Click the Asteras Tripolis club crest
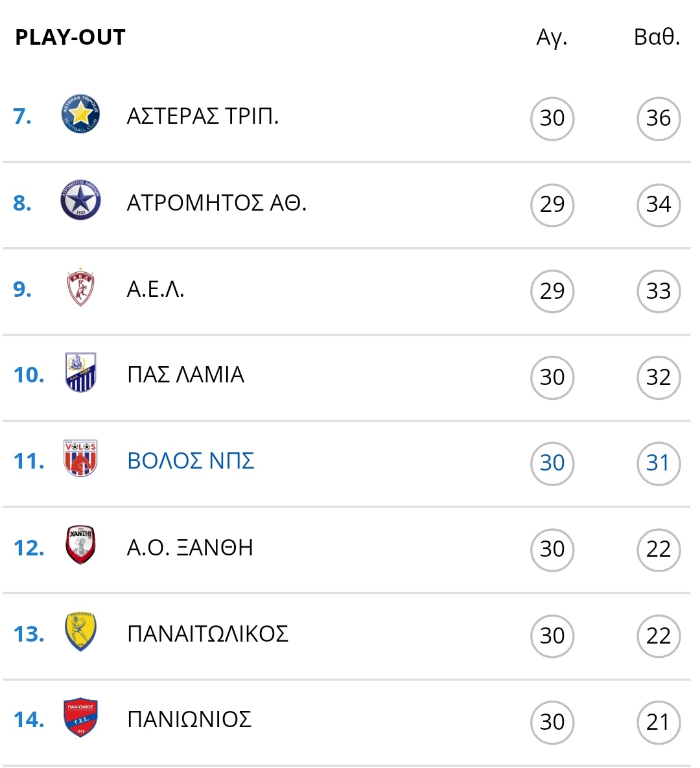700x768 pixels. (80, 114)
